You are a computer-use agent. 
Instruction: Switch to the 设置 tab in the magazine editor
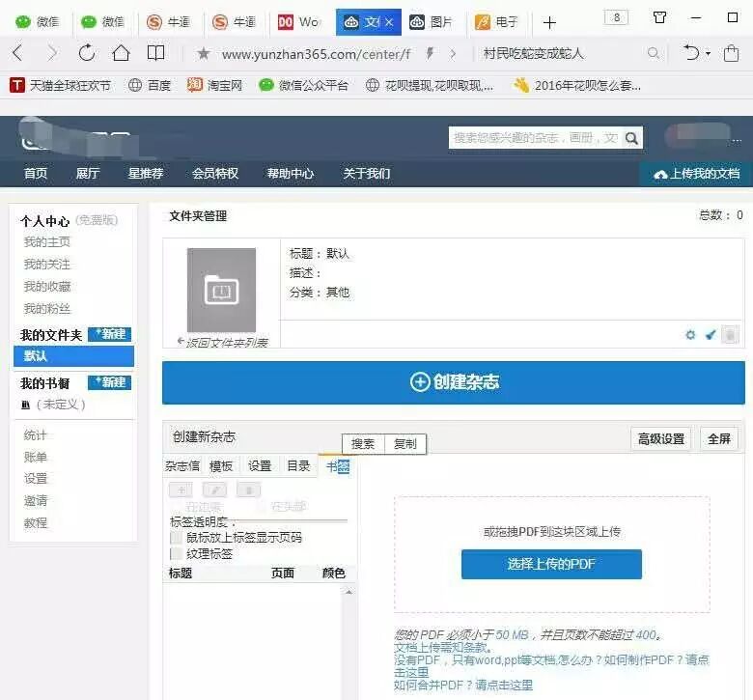pos(260,466)
